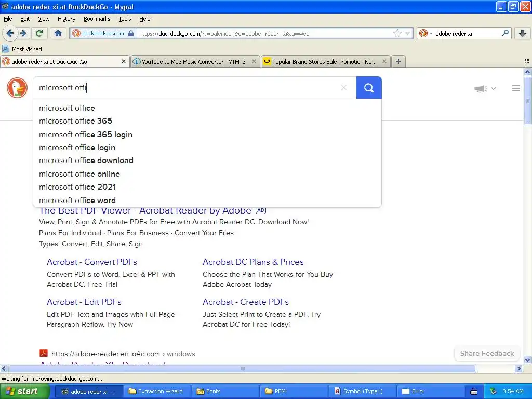The height and width of the screenshot is (399, 532).
Task: Switch to Extraction Wizard taskbar window
Action: pos(156,391)
